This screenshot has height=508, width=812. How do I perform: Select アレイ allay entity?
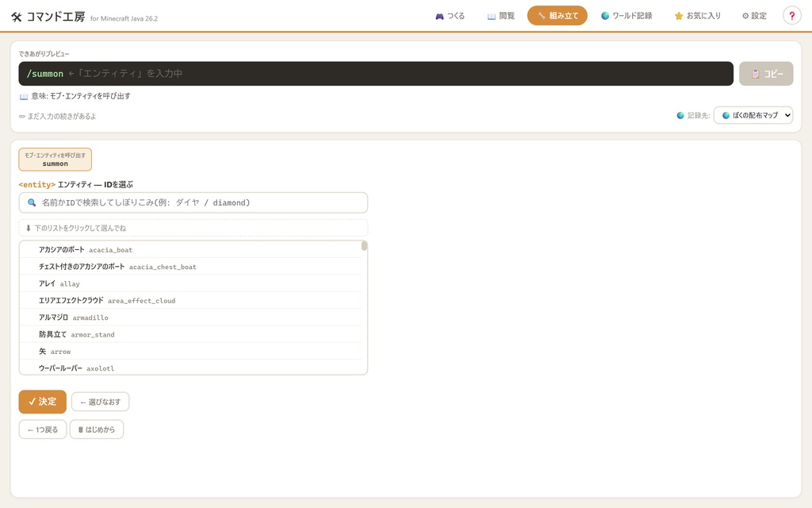(x=190, y=283)
